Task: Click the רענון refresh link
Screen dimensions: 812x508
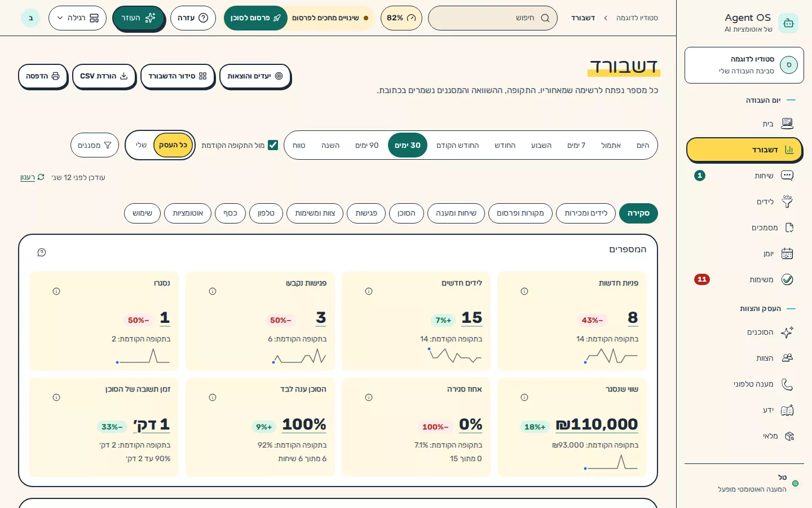Action: click(32, 177)
